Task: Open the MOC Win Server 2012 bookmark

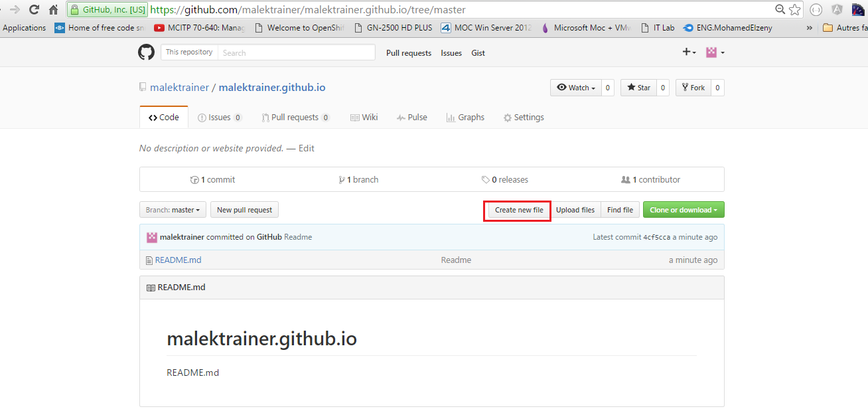Action: [x=486, y=28]
